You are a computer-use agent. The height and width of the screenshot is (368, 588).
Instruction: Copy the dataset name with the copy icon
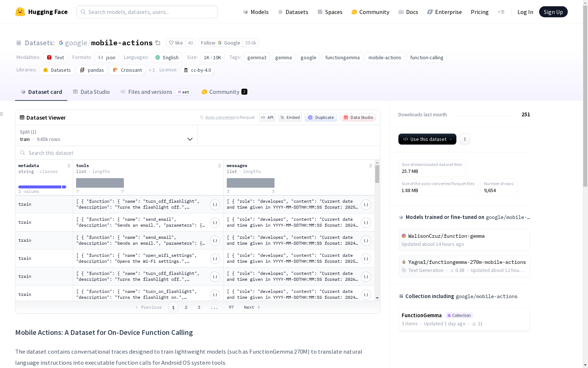pos(158,43)
